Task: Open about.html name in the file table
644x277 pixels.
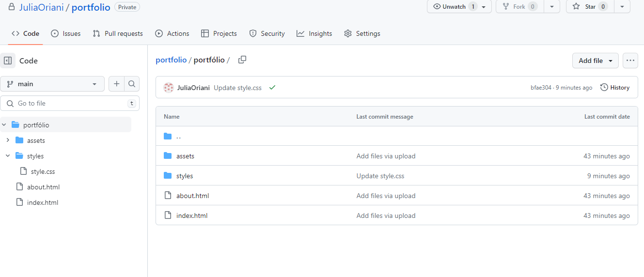Action: [x=193, y=196]
